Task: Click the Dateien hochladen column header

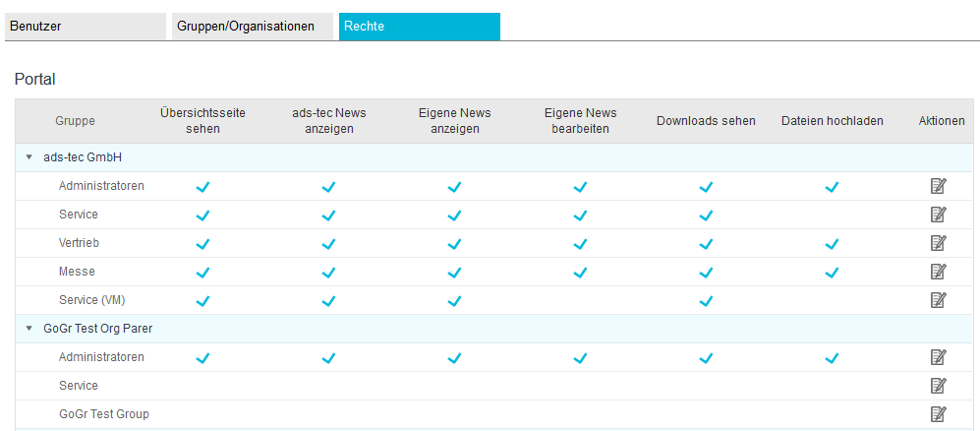Action: coord(832,121)
